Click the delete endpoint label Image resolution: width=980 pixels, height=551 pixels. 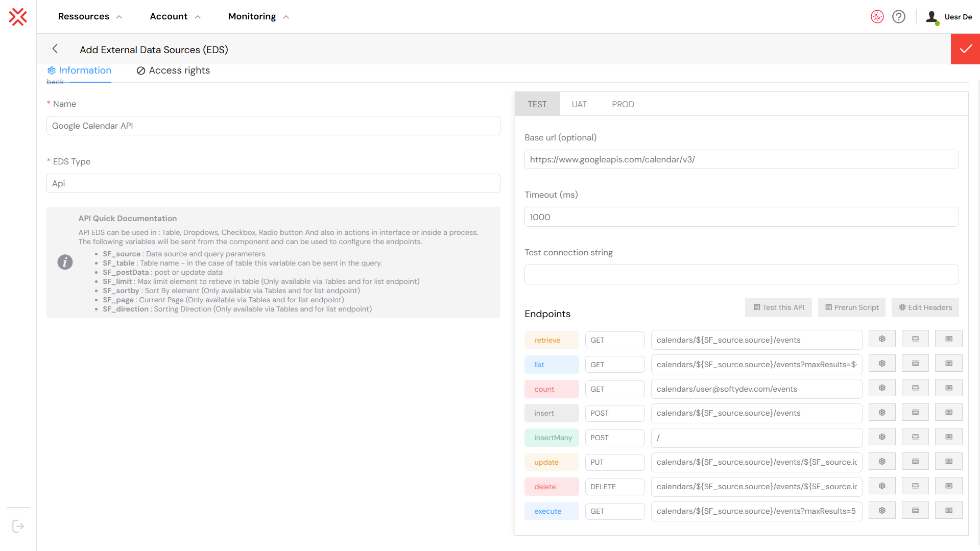tap(552, 487)
